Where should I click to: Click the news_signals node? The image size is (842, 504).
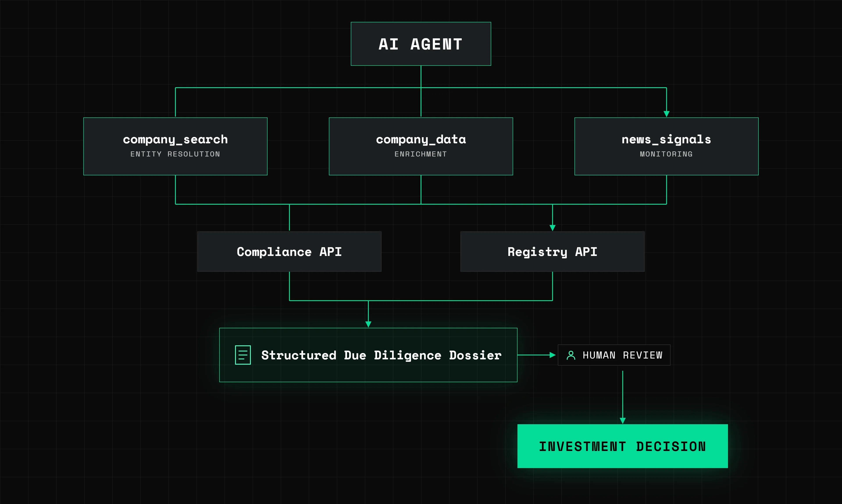pos(666,146)
